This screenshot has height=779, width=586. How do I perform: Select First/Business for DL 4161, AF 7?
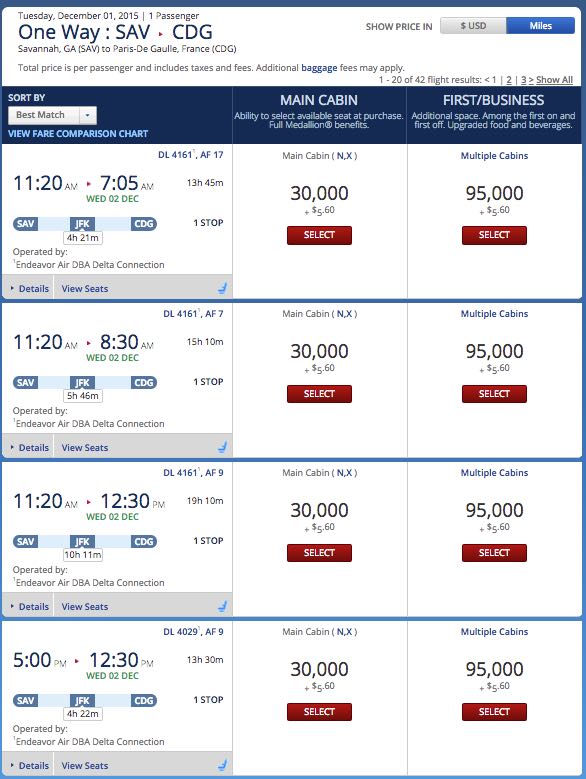point(494,394)
